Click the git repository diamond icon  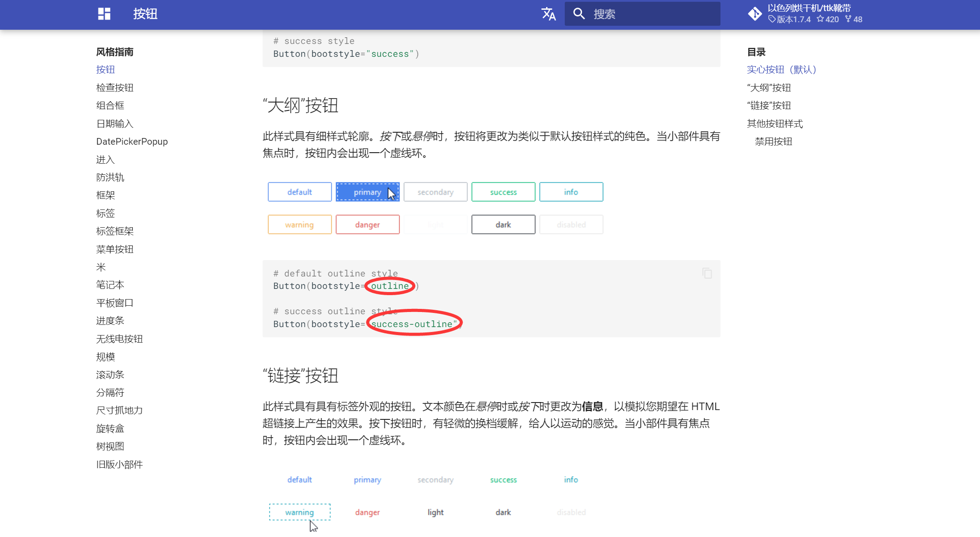point(755,14)
